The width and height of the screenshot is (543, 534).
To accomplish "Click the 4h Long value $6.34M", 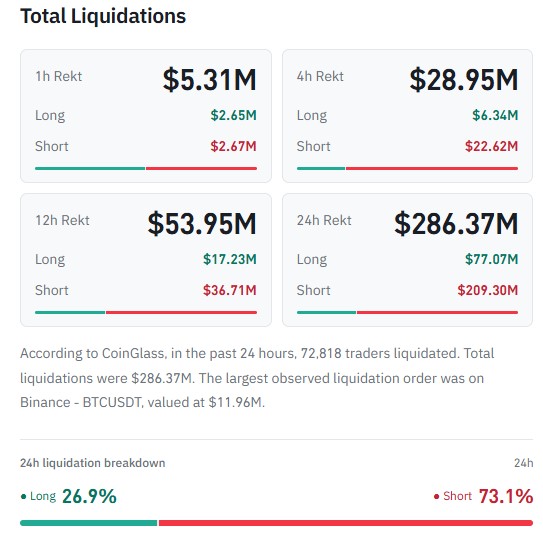I will tap(495, 115).
